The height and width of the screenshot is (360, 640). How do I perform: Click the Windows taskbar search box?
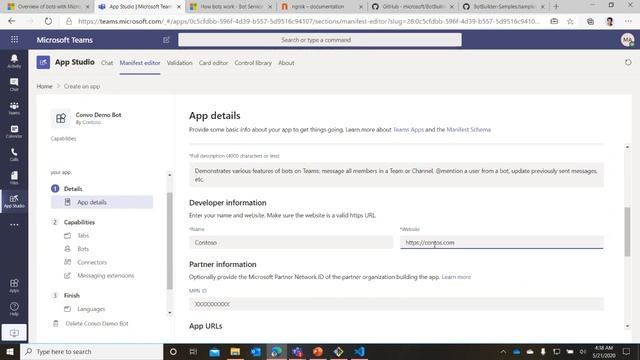point(91,351)
